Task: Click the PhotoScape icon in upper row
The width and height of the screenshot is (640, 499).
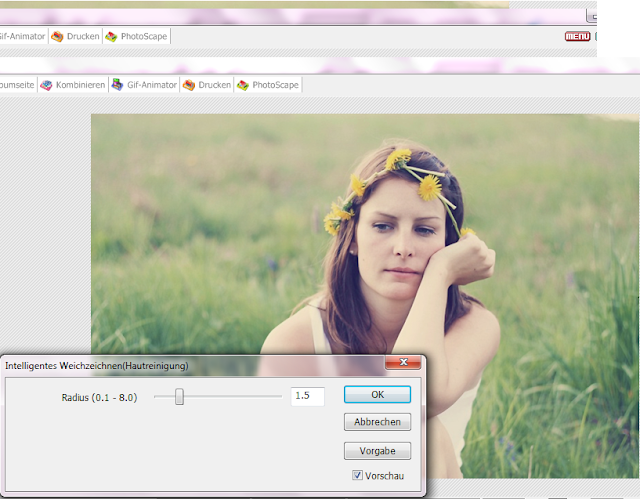Action: (x=111, y=36)
